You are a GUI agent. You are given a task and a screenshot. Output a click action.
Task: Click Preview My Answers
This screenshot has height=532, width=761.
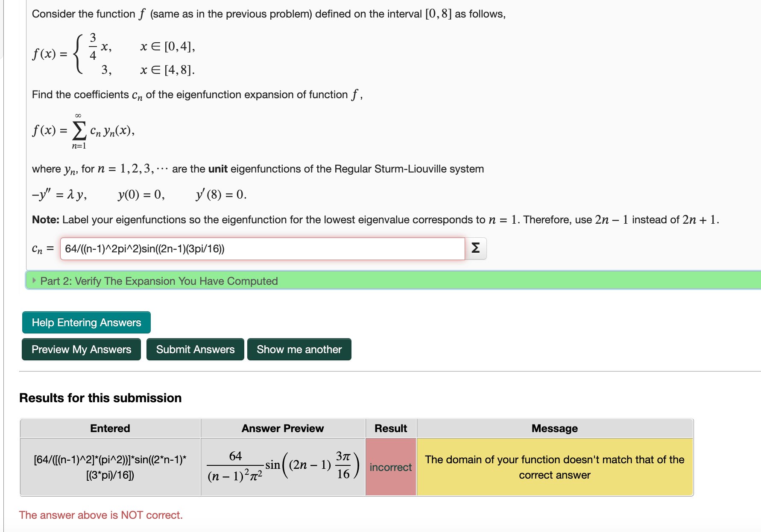[x=81, y=349]
